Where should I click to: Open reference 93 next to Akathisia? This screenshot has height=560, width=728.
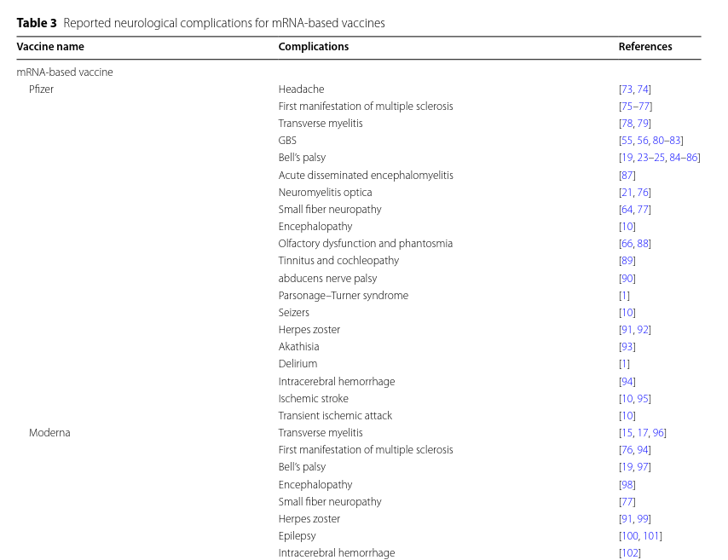tap(627, 347)
